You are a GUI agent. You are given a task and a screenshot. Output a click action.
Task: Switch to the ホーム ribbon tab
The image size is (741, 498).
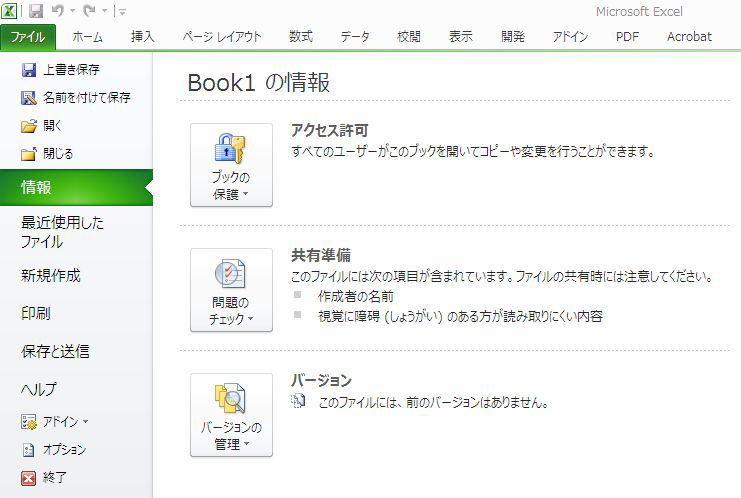(x=87, y=37)
